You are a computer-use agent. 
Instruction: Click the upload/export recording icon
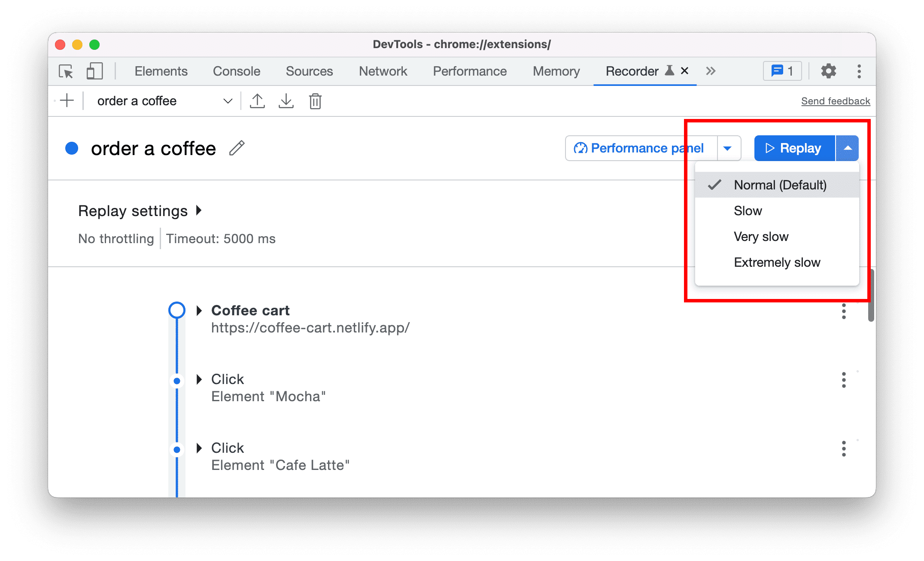point(257,101)
